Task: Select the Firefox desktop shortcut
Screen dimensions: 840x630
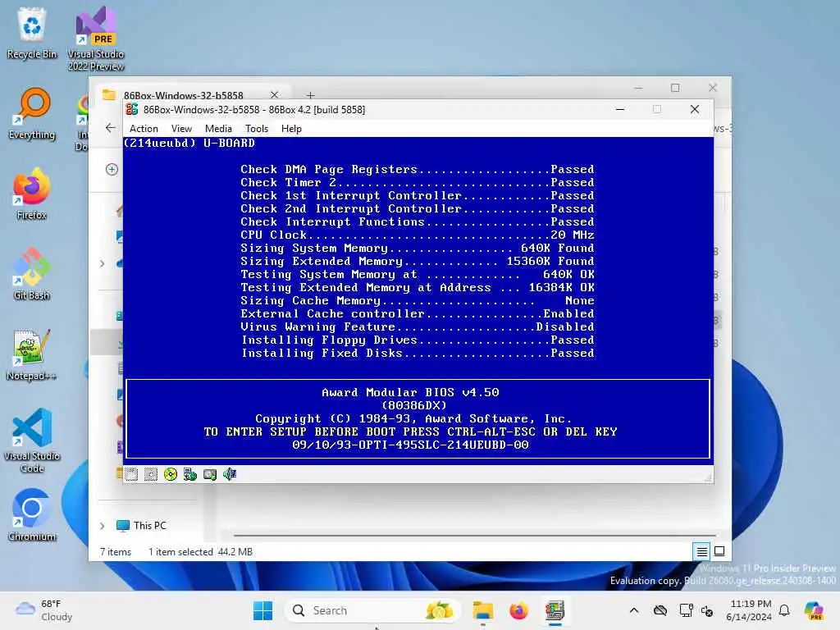Action: coord(32,194)
